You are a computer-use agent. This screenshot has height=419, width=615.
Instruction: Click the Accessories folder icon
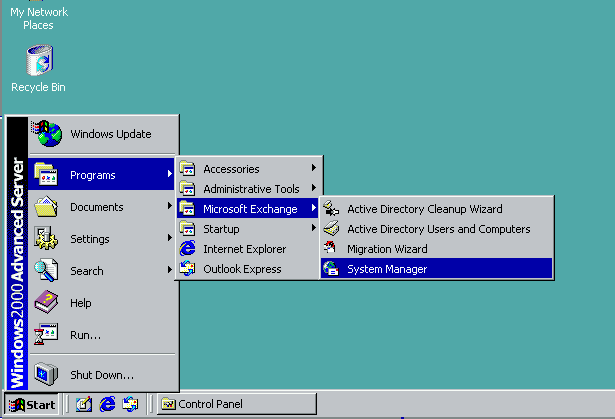pyautogui.click(x=187, y=168)
